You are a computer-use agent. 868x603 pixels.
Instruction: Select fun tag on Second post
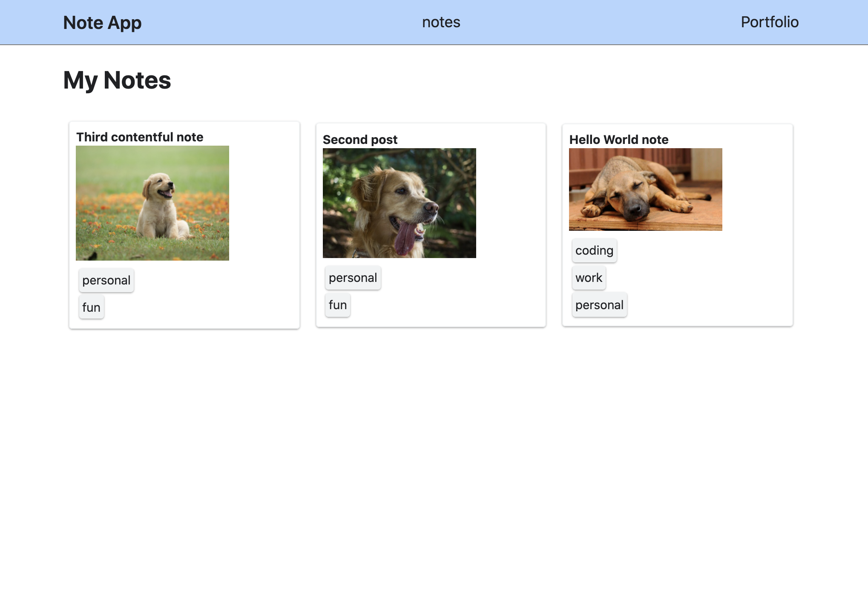click(x=338, y=305)
